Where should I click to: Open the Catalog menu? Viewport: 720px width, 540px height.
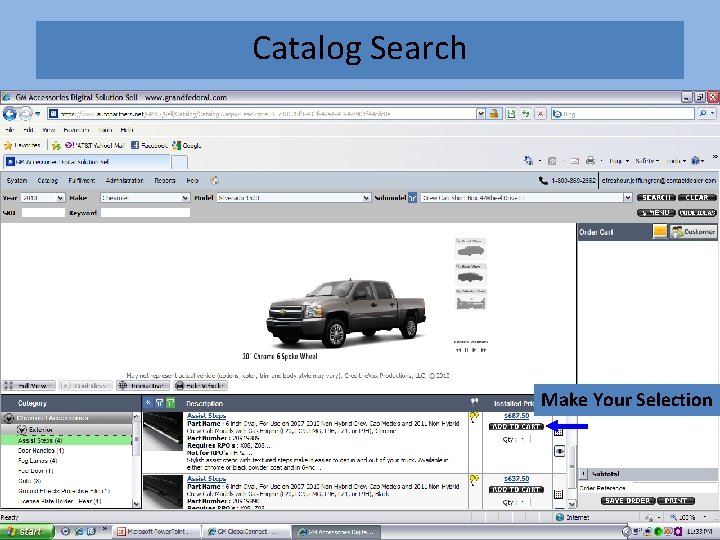tap(47, 180)
